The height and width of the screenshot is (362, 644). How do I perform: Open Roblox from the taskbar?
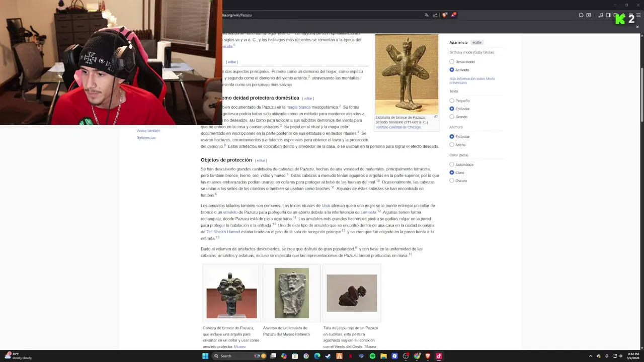(394, 356)
